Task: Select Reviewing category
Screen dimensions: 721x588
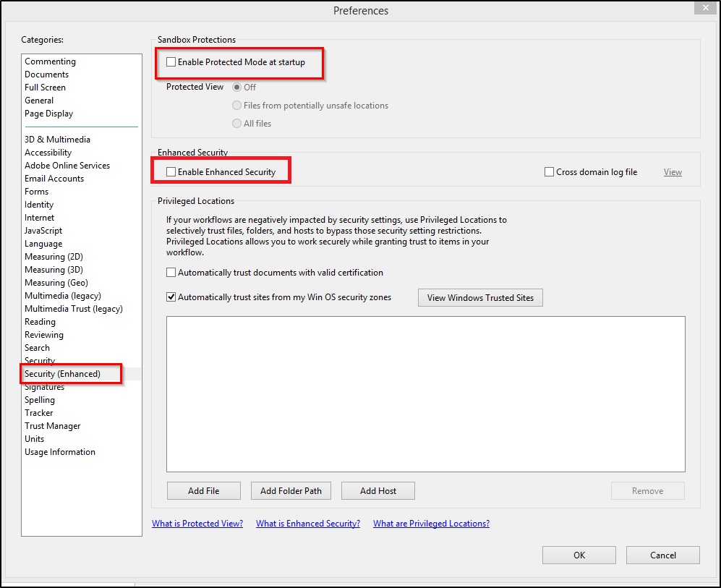Action: click(x=44, y=335)
